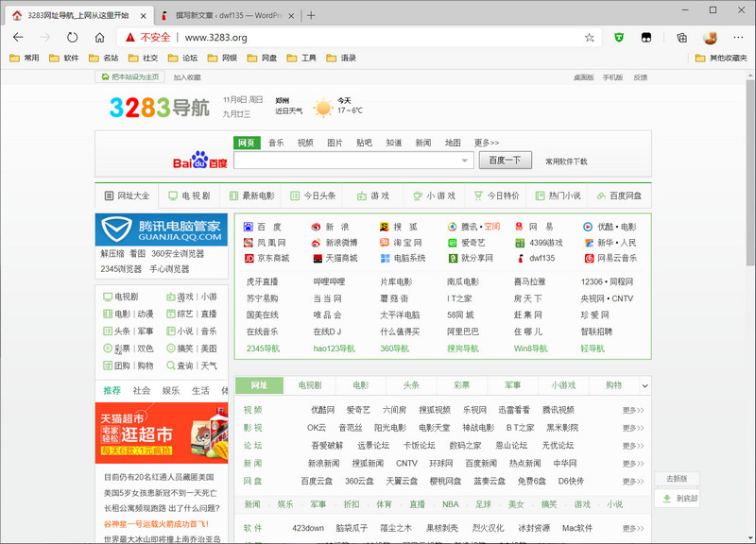Image resolution: width=756 pixels, height=544 pixels.
Task: Click the 加入收藏 link
Action: coord(187,77)
